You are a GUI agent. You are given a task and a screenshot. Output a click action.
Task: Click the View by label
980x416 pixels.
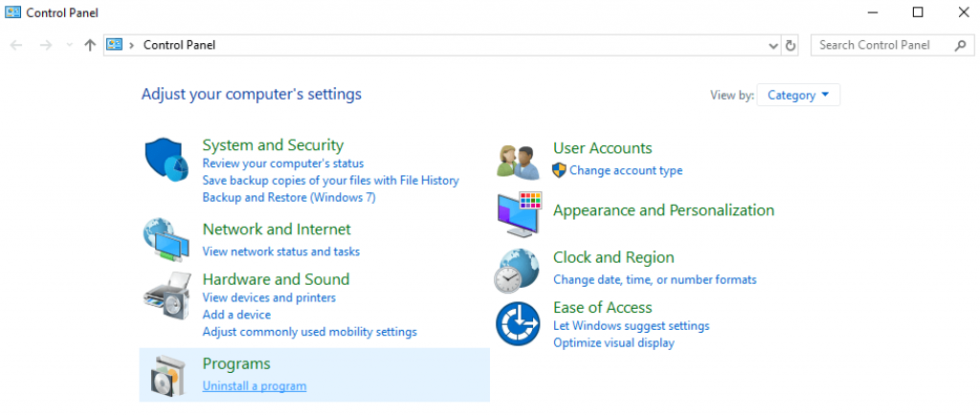point(732,96)
